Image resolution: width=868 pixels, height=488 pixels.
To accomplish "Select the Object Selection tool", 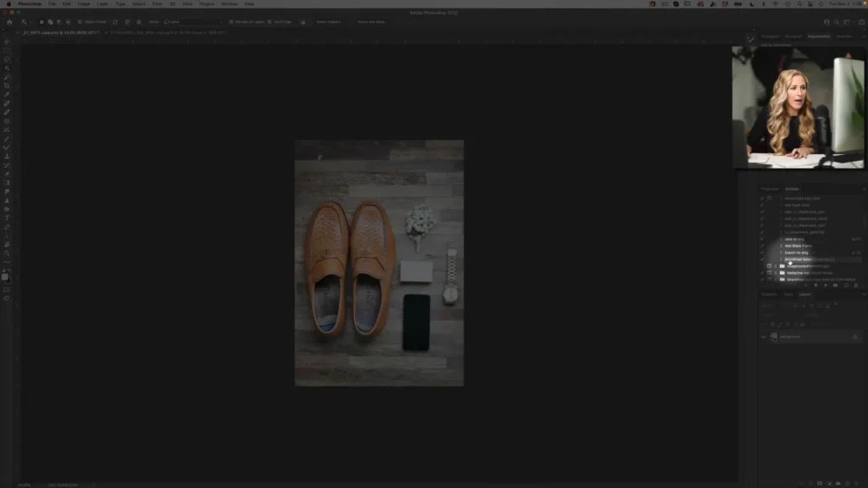I will (7, 68).
